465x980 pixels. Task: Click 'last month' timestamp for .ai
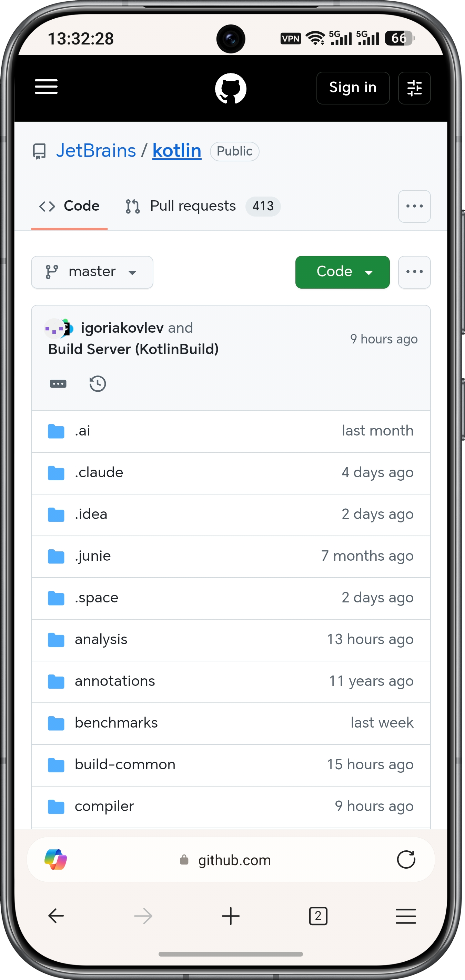pyautogui.click(x=377, y=431)
